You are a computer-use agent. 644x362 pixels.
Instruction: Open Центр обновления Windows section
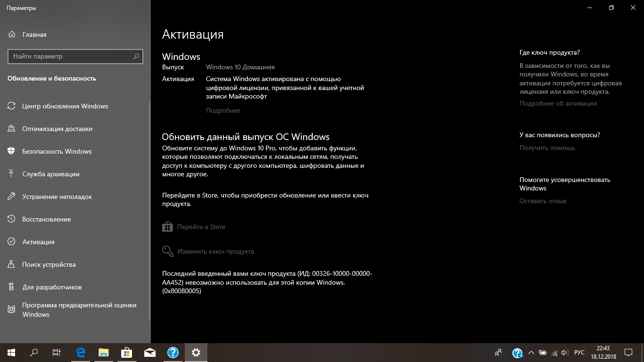[x=65, y=106]
